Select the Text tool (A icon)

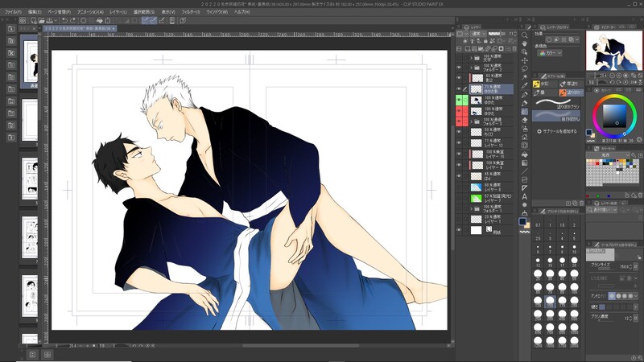tap(525, 196)
